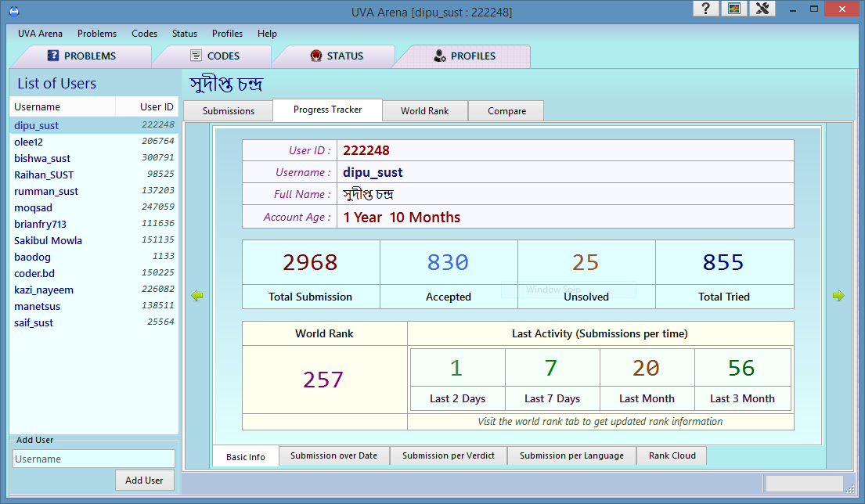Focus the Username input field
The width and height of the screenshot is (865, 504).
click(x=94, y=459)
